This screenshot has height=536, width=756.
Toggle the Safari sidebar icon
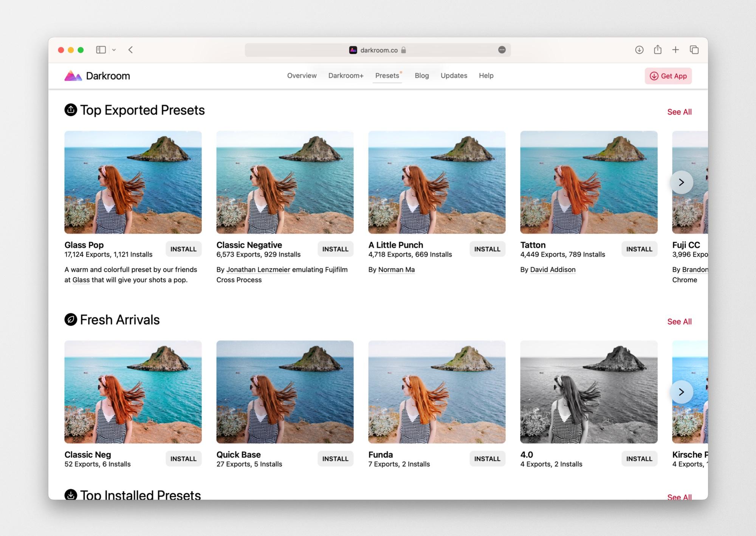coord(101,49)
